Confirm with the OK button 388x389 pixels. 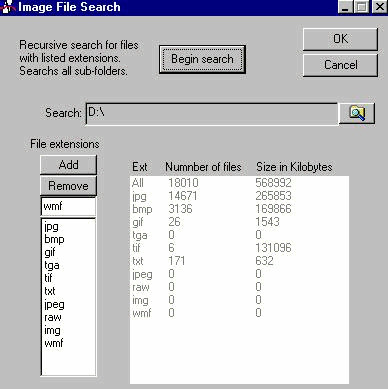click(340, 39)
